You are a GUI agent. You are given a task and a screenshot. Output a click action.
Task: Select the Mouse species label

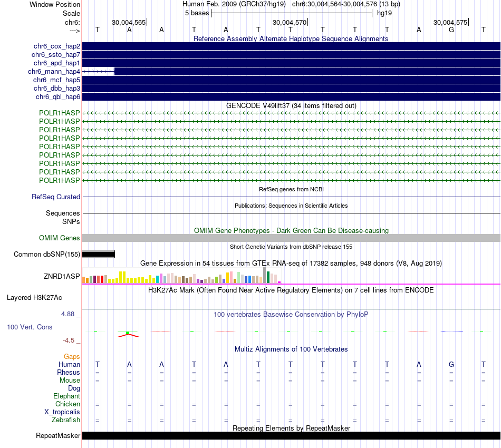coord(70,381)
